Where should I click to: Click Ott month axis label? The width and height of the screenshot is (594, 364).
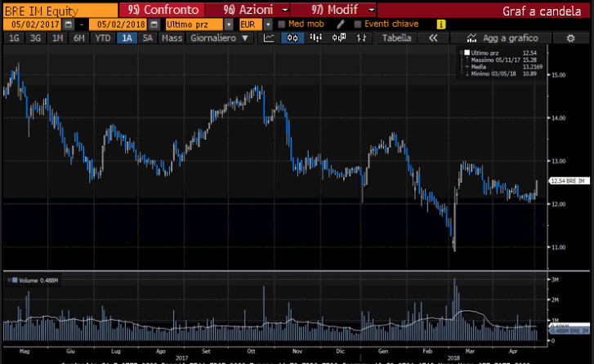(251, 351)
